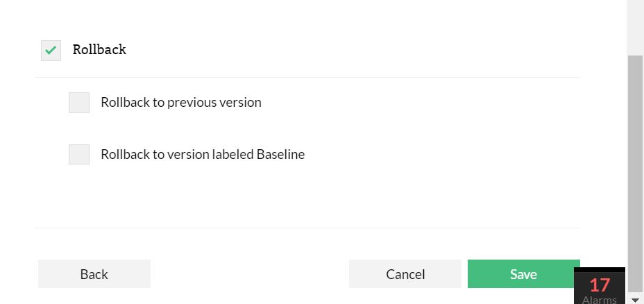This screenshot has width=644, height=304.
Task: Click the scrollbar down arrow
Action: pyautogui.click(x=635, y=299)
